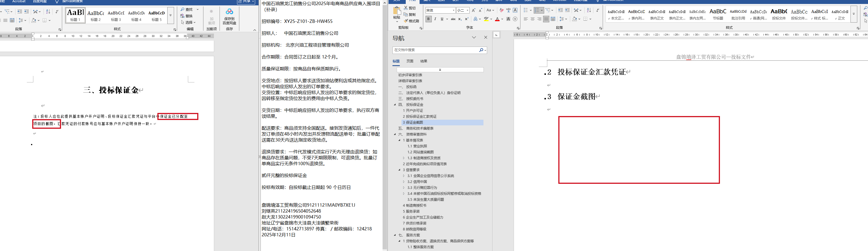Click the Cut (剪切) scissors icon
Viewport: 868px width, 251px height.
(406, 8)
